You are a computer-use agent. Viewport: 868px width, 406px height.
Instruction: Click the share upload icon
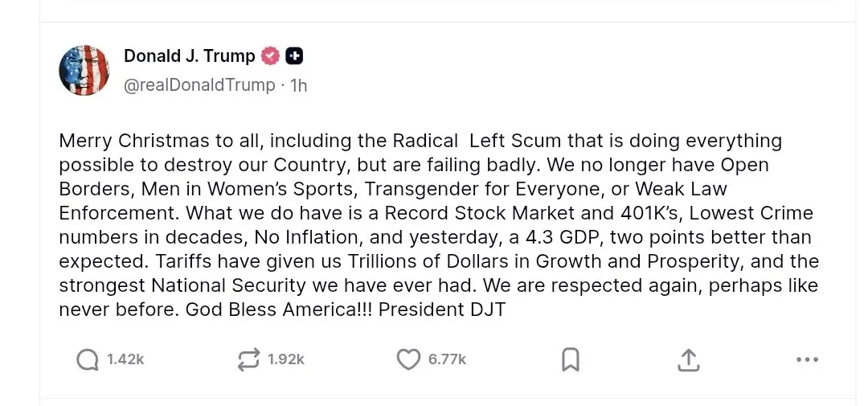(x=688, y=360)
